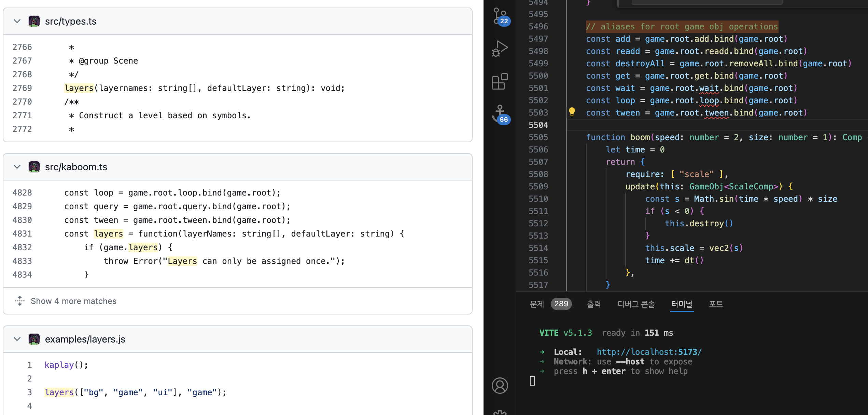Viewport: 868px width, 415px height.
Task: Click the src/types.ts repository avatar icon
Action: click(34, 21)
